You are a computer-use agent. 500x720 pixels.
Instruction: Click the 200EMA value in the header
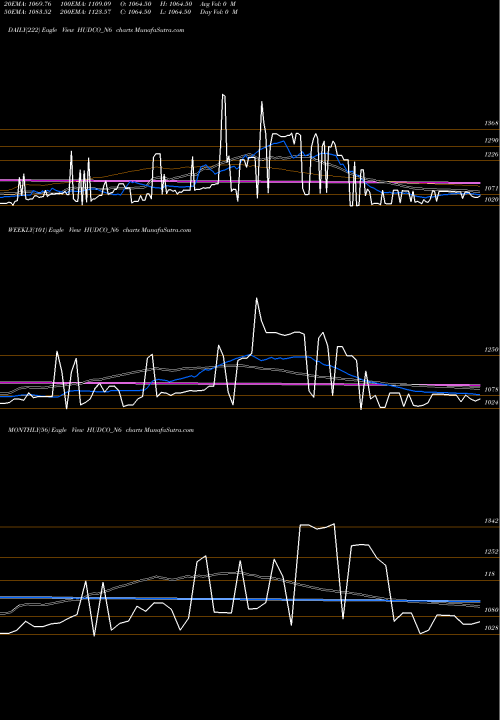pyautogui.click(x=86, y=12)
